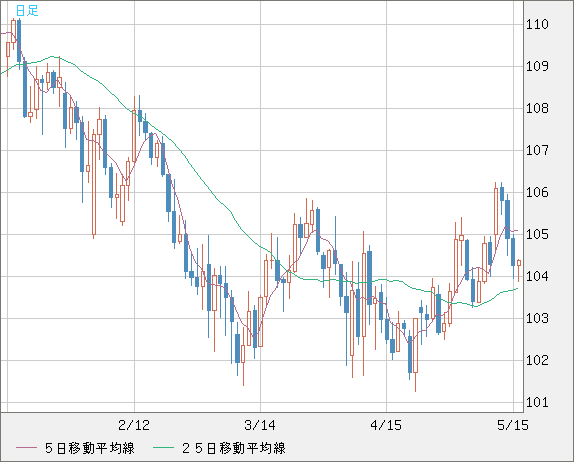Click the ２５日移動平均線 legend text
The width and height of the screenshot is (574, 462).
tap(234, 448)
